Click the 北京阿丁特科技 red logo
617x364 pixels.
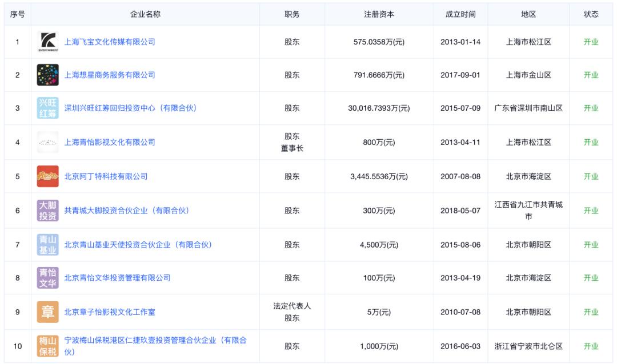[x=47, y=176]
